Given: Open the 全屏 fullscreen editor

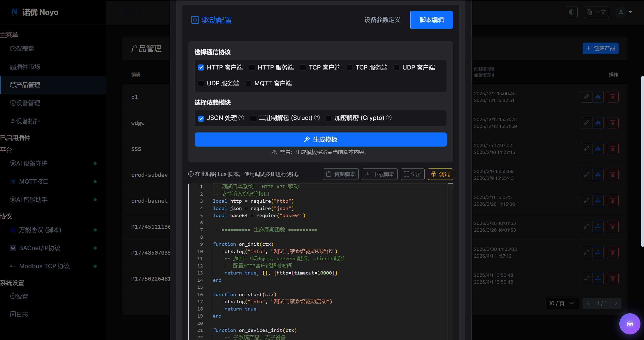Looking at the screenshot, I should [x=413, y=174].
